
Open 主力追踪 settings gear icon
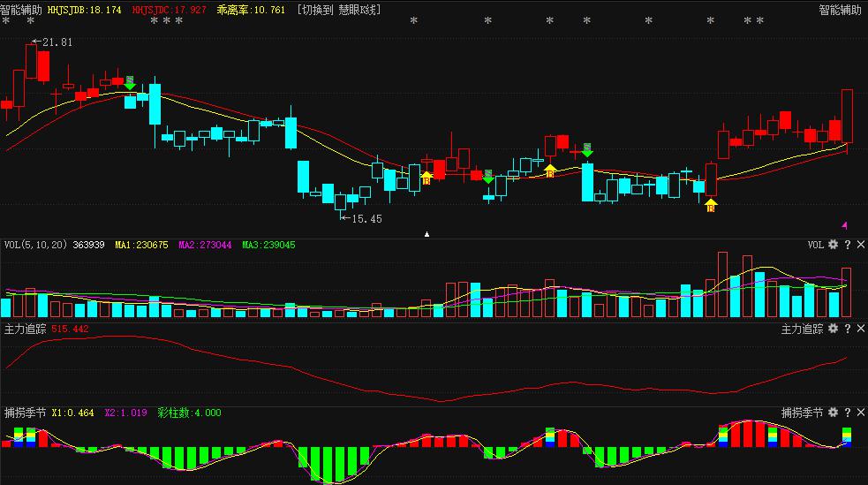click(834, 329)
